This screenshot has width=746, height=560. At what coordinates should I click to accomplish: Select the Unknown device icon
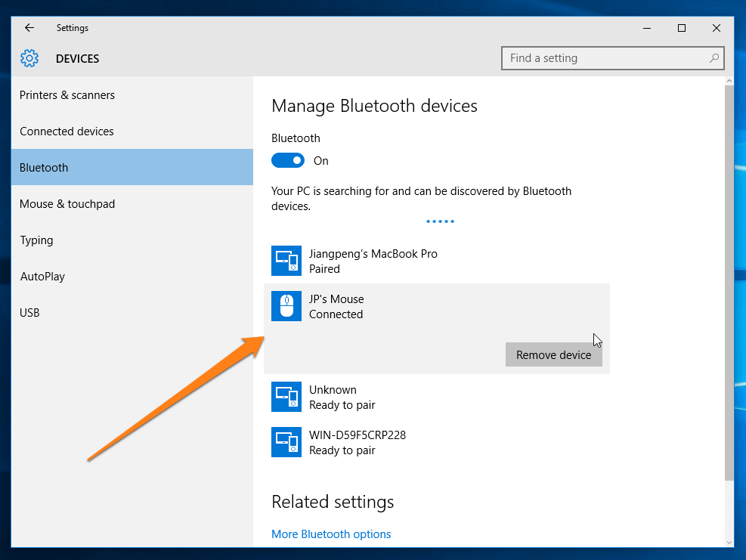point(286,397)
